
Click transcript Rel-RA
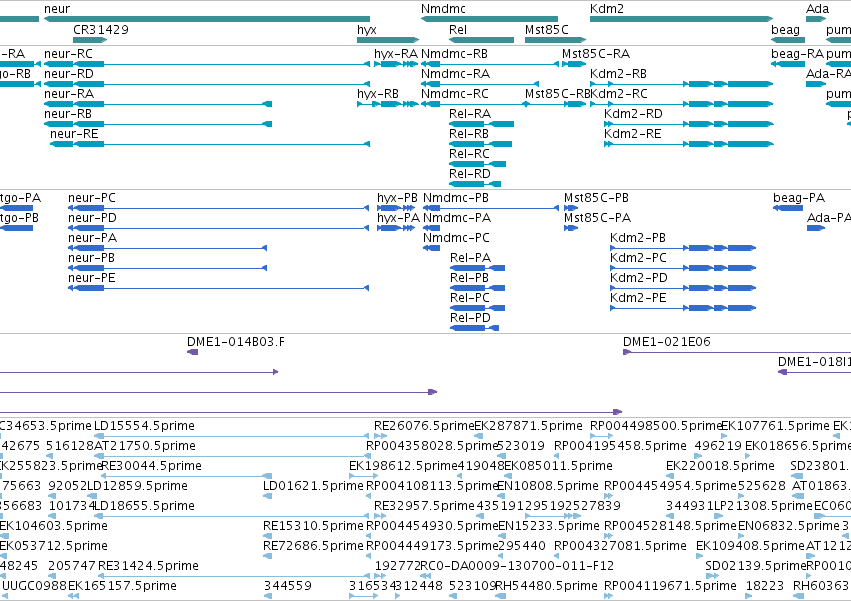click(x=470, y=114)
